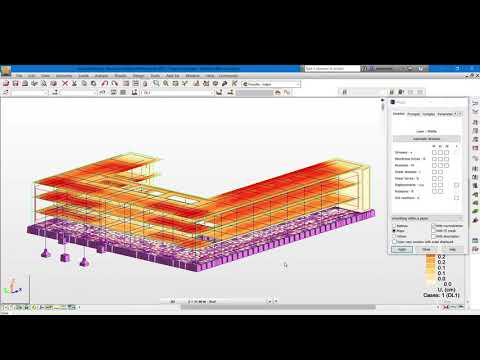Select the Maps radio button

tap(394, 231)
